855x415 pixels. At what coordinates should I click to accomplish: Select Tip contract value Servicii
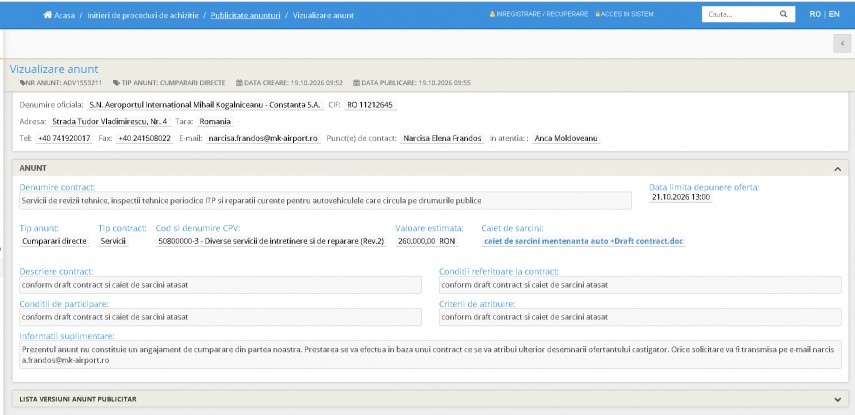113,241
